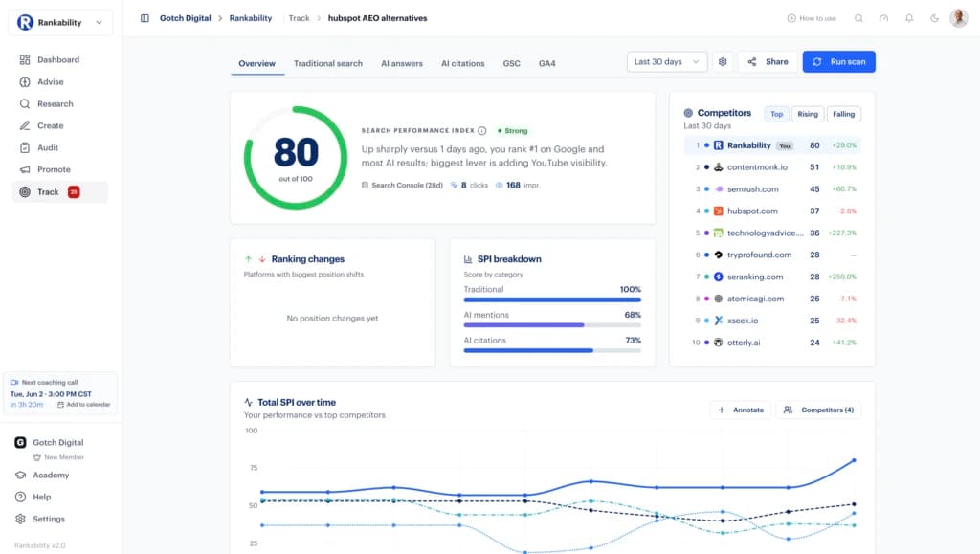Open the Last 30 days date dropdown
Screen dimensions: 980x554
click(667, 62)
